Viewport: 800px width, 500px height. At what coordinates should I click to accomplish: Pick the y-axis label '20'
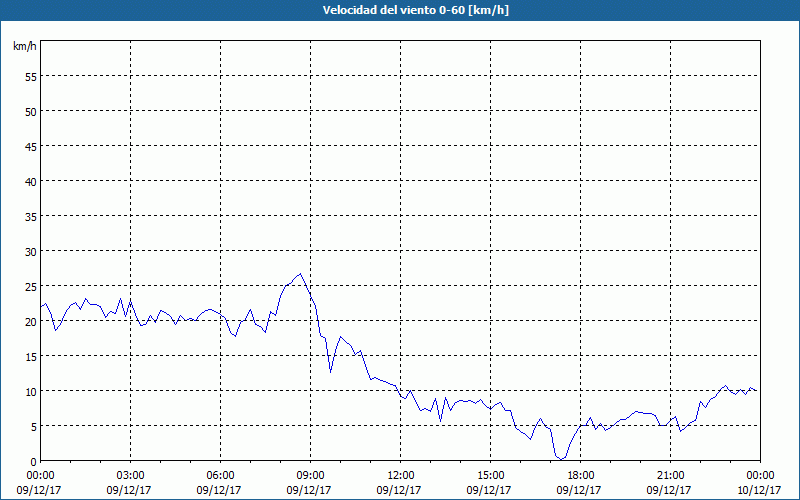pyautogui.click(x=31, y=321)
